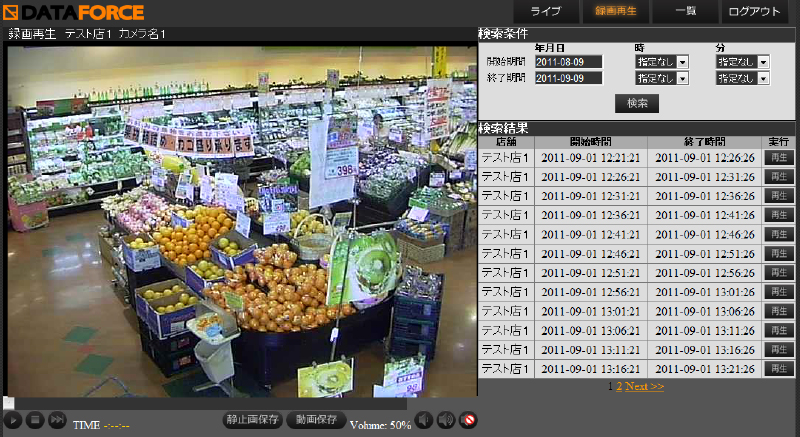This screenshot has width=800, height=437.
Task: Open the start period minute dropdown
Action: pyautogui.click(x=742, y=62)
